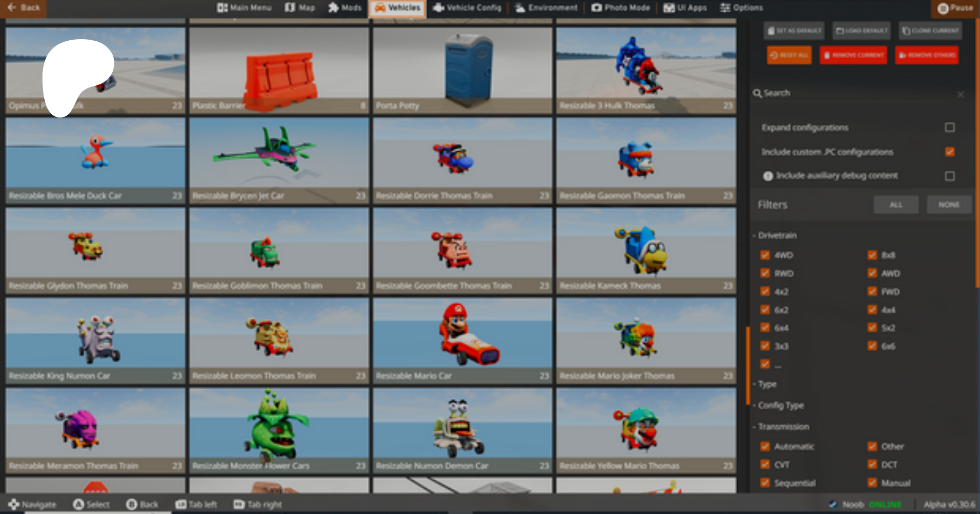
Task: Open Photo Mode camera icon
Action: 597,8
